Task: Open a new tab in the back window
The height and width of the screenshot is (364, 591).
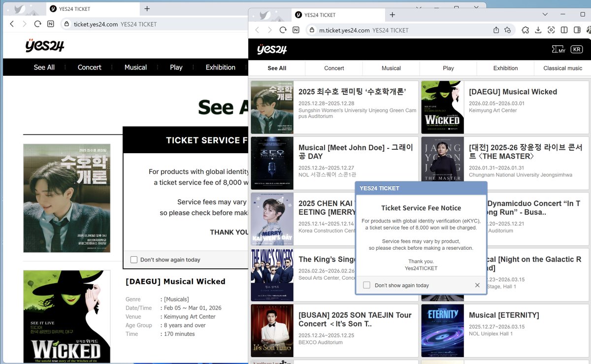Action: click(x=147, y=8)
